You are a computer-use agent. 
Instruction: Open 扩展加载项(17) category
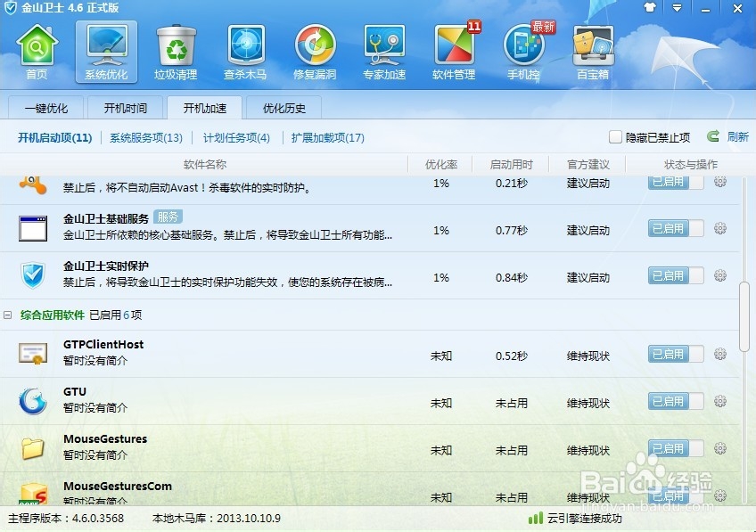(x=328, y=138)
